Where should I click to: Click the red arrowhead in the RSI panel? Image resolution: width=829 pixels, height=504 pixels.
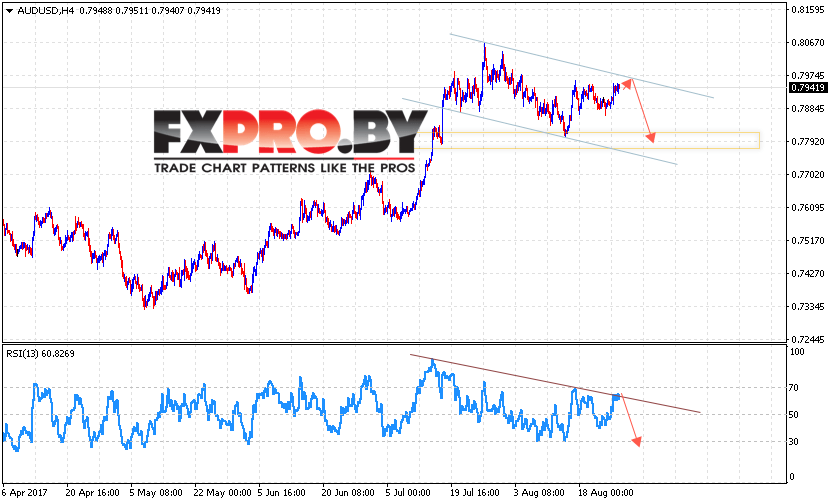coord(637,441)
